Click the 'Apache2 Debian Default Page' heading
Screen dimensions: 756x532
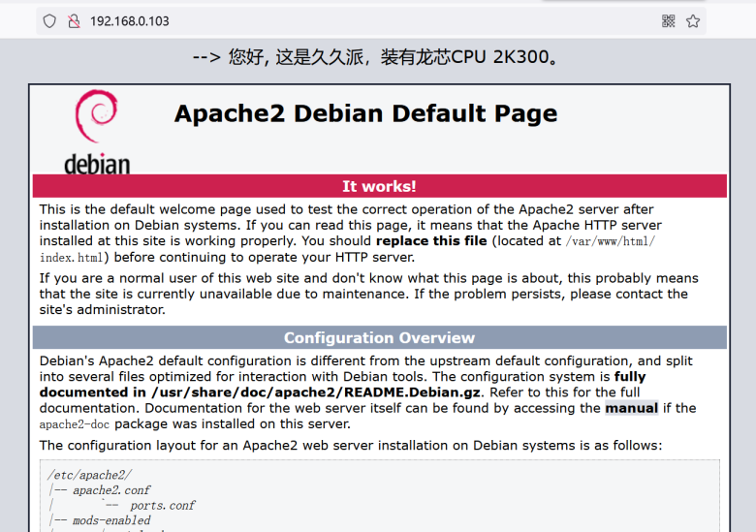365,113
